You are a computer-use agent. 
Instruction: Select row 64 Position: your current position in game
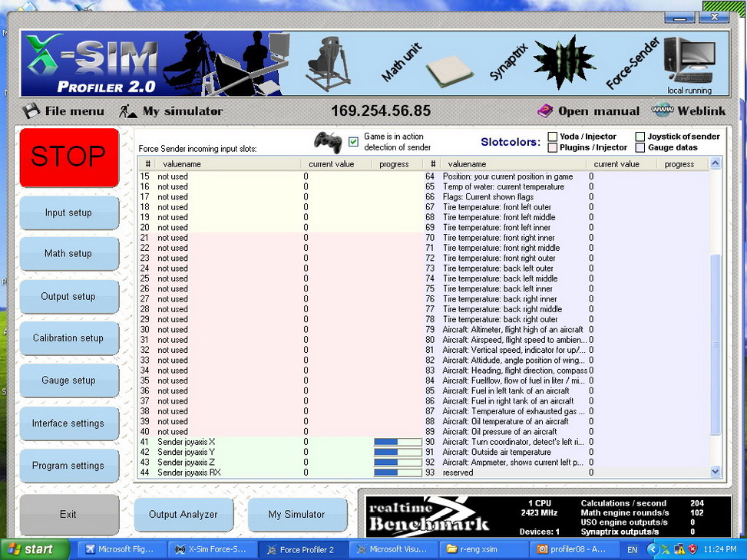[566, 176]
